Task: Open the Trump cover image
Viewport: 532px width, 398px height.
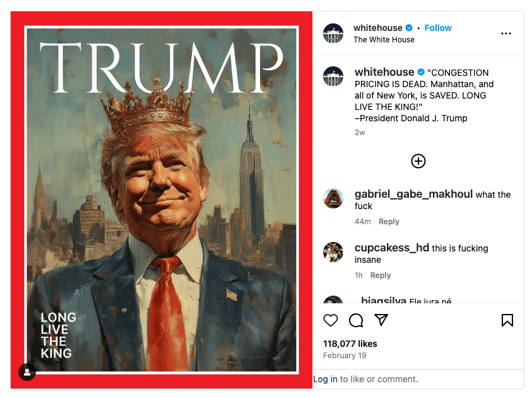Action: [162, 200]
